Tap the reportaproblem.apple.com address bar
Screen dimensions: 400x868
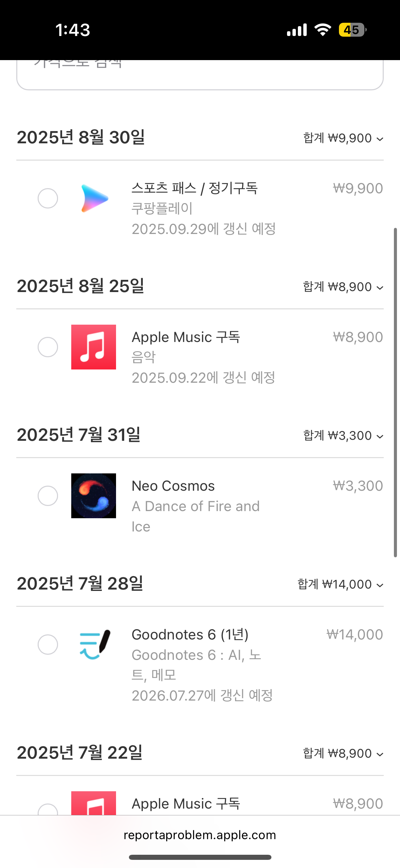pos(200,835)
